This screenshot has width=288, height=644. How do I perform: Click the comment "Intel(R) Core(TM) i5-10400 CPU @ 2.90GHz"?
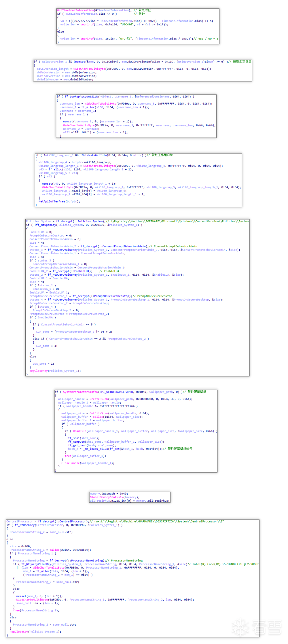[x=226, y=564]
